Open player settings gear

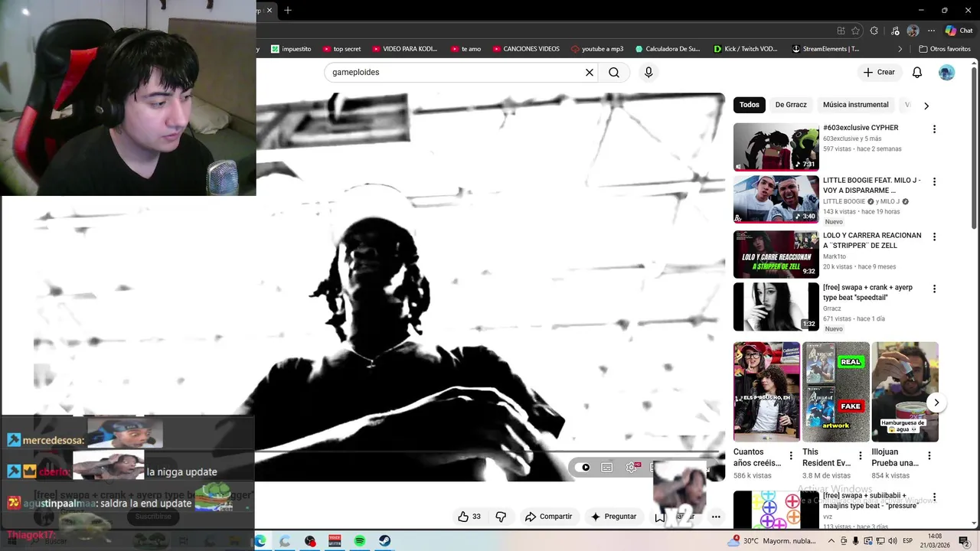[632, 468]
